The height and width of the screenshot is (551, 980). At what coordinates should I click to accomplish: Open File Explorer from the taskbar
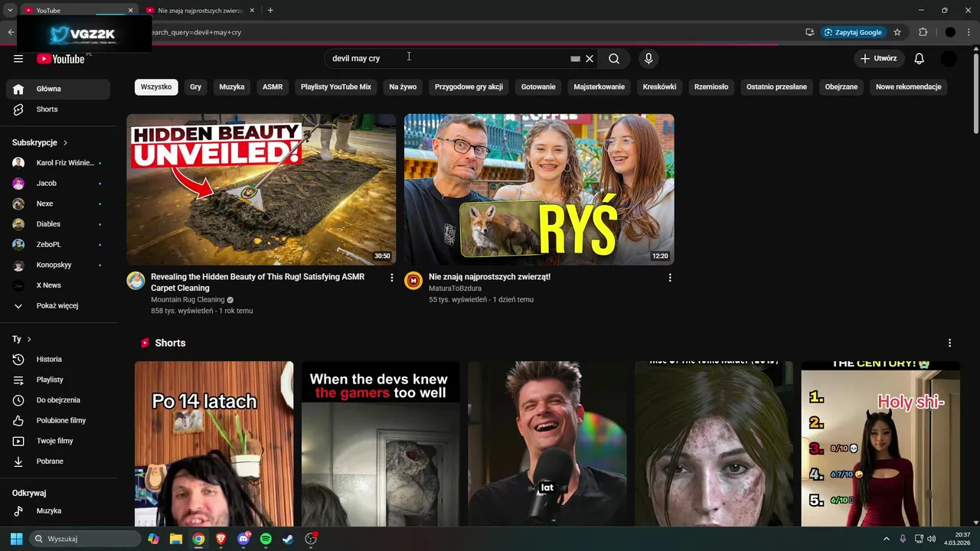(x=176, y=539)
